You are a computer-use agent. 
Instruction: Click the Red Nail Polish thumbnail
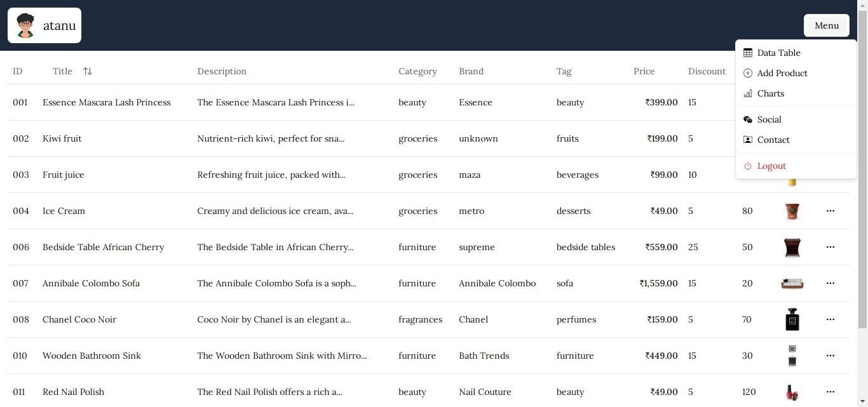click(792, 392)
